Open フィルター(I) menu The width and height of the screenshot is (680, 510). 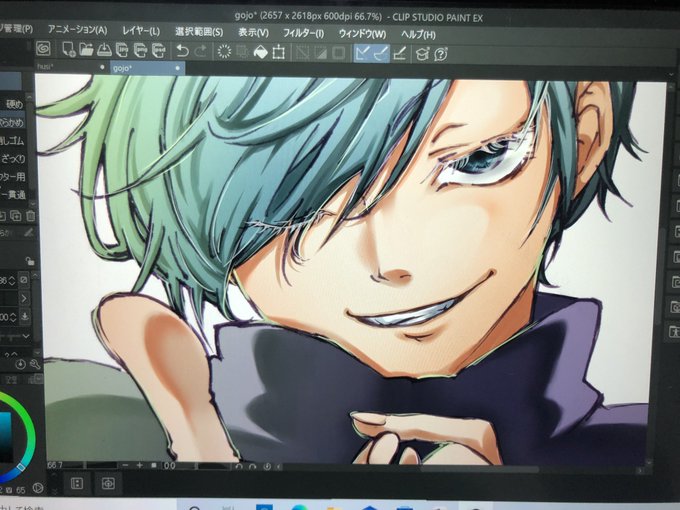click(x=303, y=33)
